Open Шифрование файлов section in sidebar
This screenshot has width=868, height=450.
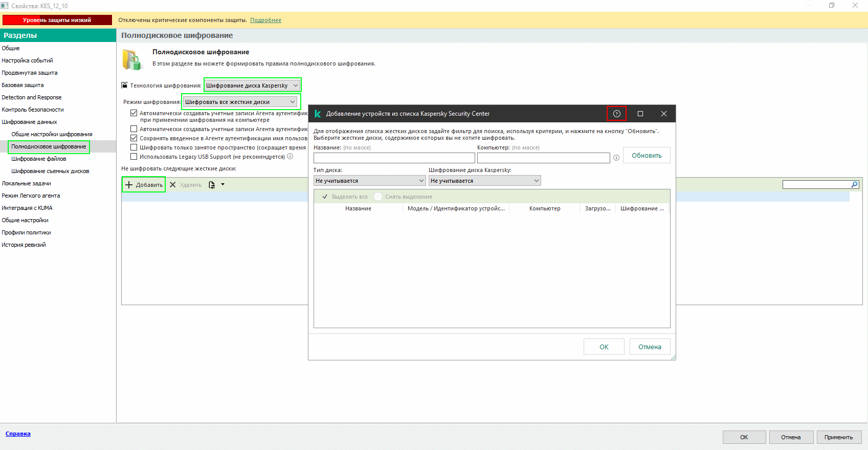tap(39, 159)
